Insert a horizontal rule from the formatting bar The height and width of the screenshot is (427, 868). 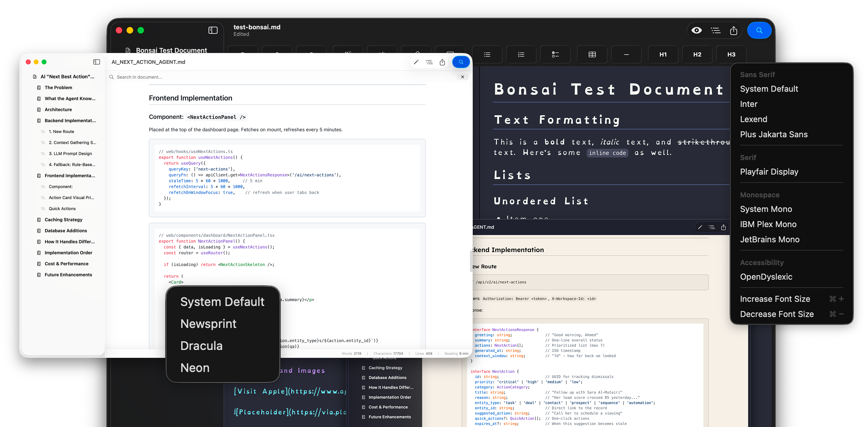[626, 54]
